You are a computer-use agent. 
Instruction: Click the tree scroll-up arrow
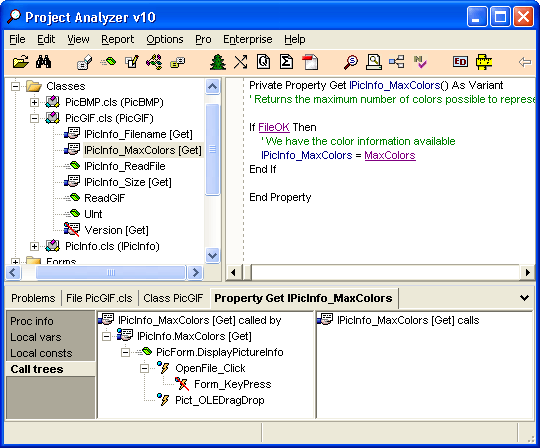tap(212, 86)
